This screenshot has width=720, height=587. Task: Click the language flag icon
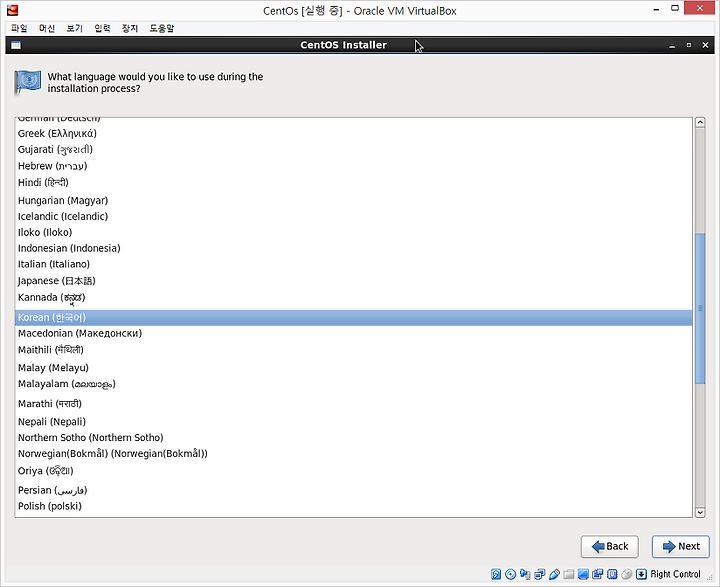pos(28,83)
